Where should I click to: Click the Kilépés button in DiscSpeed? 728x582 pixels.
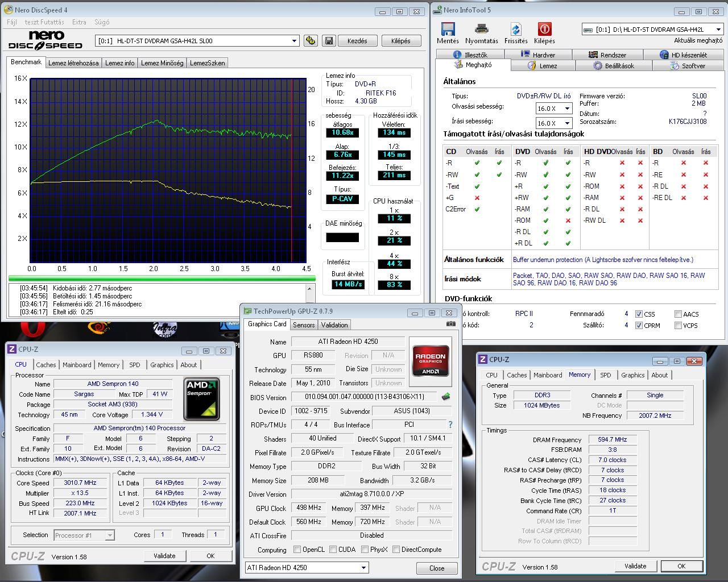(x=400, y=41)
